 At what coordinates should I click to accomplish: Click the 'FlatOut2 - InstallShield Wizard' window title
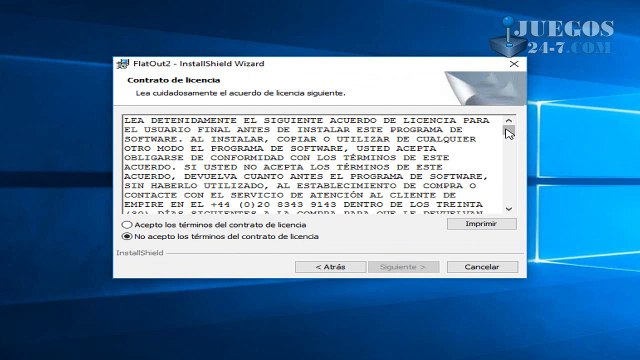coord(199,64)
